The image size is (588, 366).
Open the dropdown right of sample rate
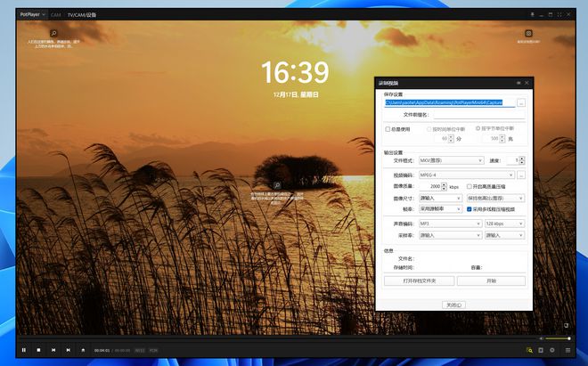[505, 235]
